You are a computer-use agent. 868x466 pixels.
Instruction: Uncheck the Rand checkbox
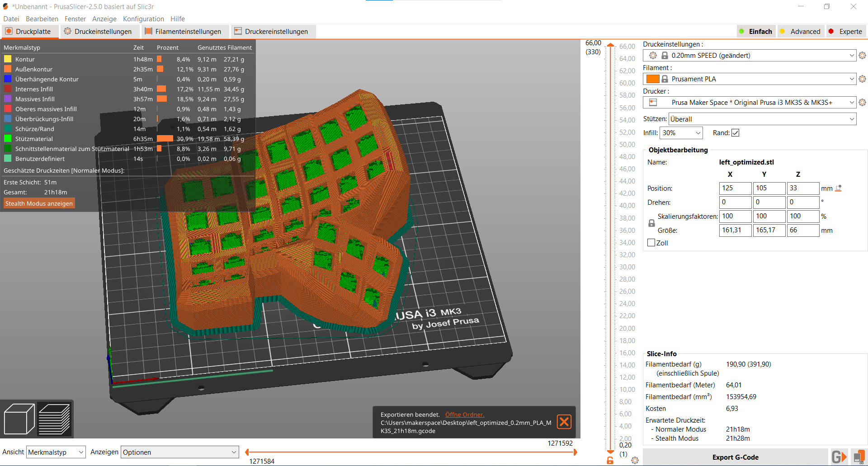click(x=735, y=133)
